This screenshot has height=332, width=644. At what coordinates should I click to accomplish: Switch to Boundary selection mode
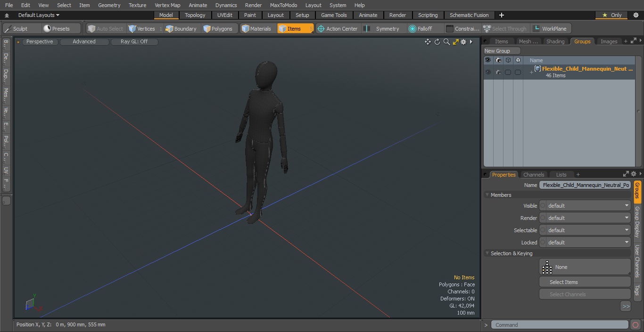(181, 29)
